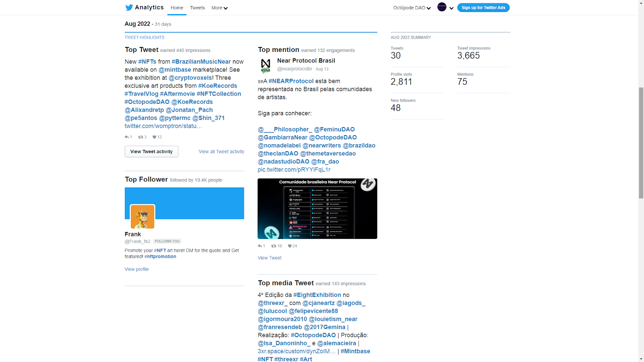Open pic.twitter.com/pRYYlFqL1r link
The height and width of the screenshot is (362, 644).
click(x=294, y=169)
